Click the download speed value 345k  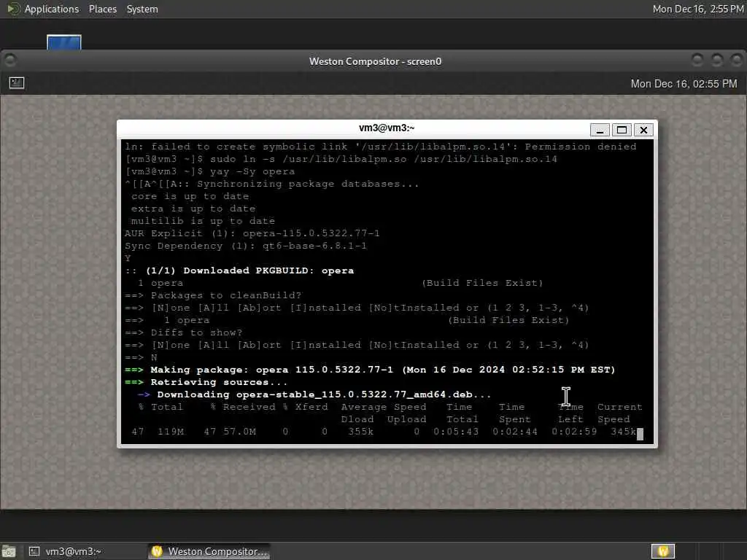(x=623, y=432)
